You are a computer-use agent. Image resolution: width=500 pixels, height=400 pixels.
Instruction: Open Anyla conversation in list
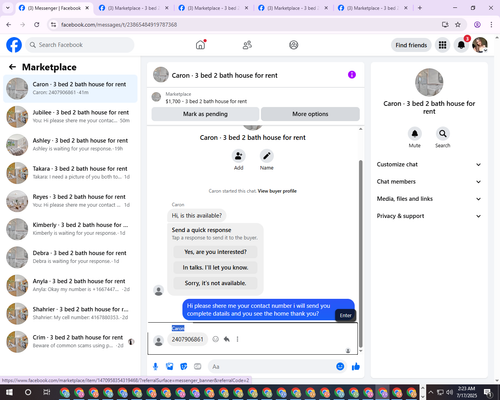70,285
